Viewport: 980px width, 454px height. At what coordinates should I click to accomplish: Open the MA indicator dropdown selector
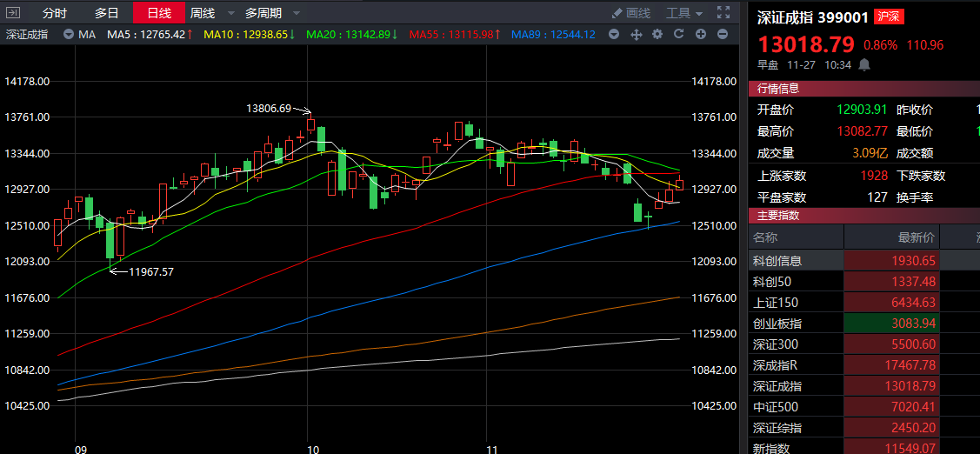68,35
